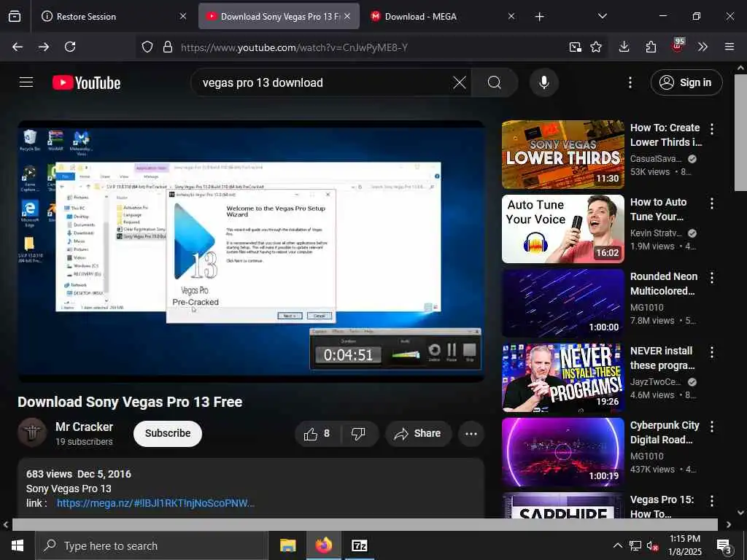The height and width of the screenshot is (560, 747).
Task: Open options menu for NEVER install video
Action: [x=712, y=352]
